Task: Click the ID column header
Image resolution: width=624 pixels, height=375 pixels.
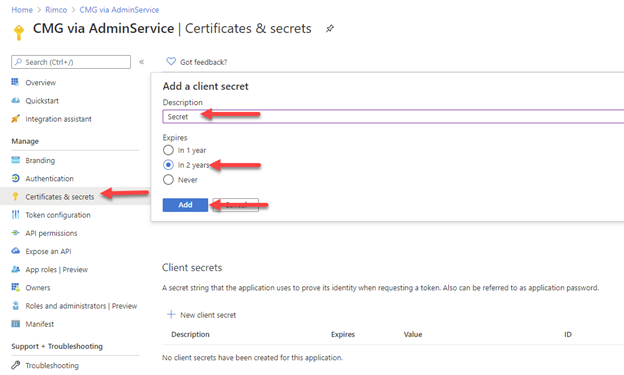Action: click(567, 334)
